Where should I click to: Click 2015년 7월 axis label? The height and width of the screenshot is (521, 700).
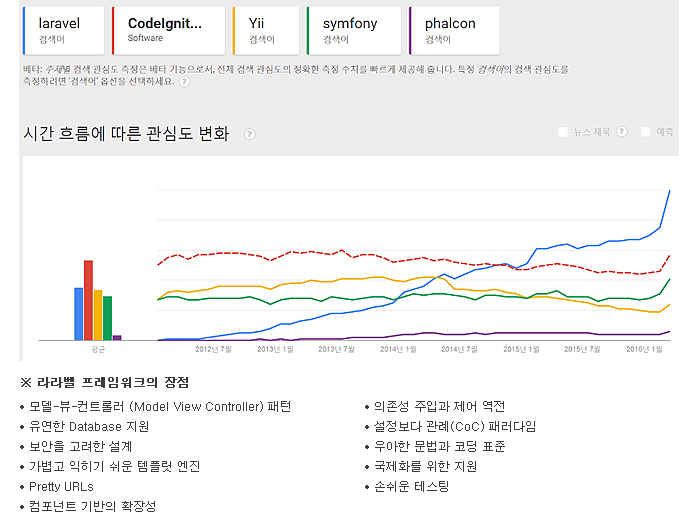point(582,349)
